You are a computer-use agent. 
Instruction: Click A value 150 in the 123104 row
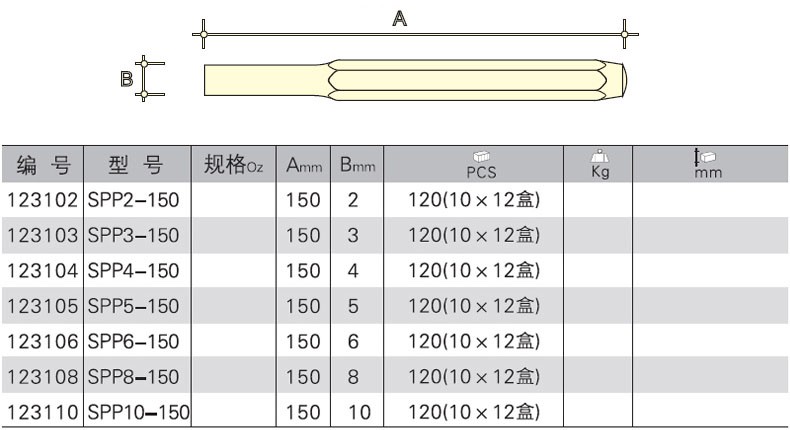click(303, 271)
